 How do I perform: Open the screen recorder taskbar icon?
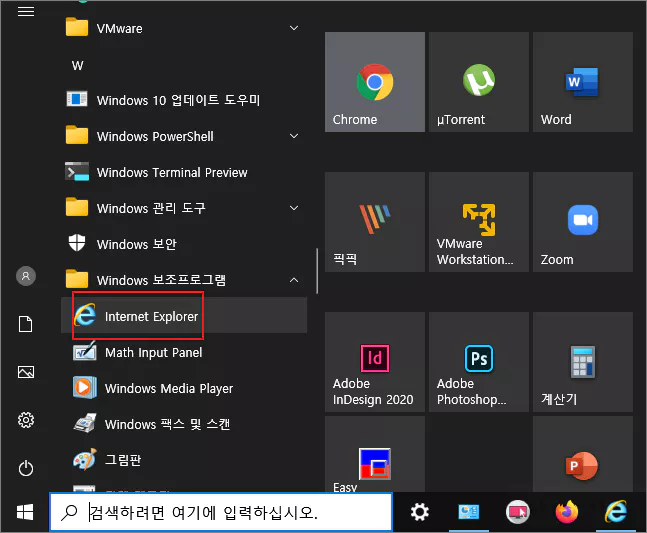[517, 512]
